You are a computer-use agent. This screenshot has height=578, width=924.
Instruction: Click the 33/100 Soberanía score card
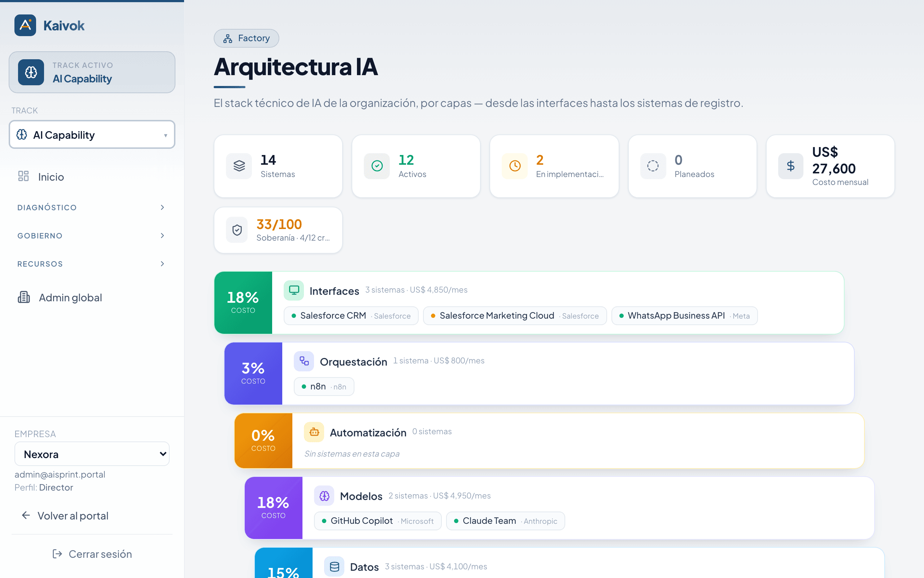coord(278,230)
